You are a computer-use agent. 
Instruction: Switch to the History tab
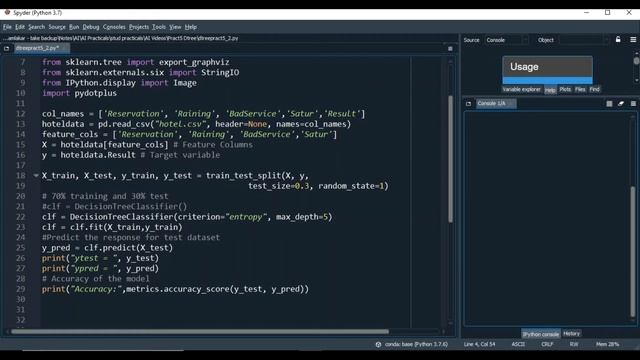pyautogui.click(x=571, y=333)
